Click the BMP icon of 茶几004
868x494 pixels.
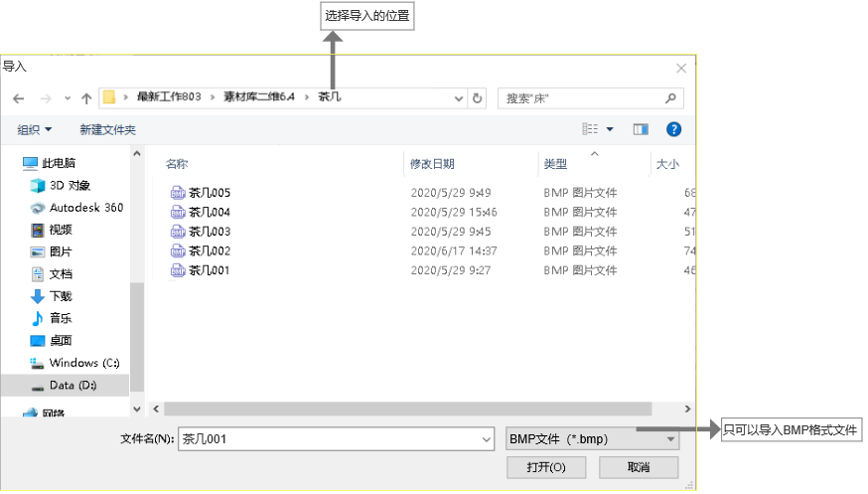click(x=178, y=212)
